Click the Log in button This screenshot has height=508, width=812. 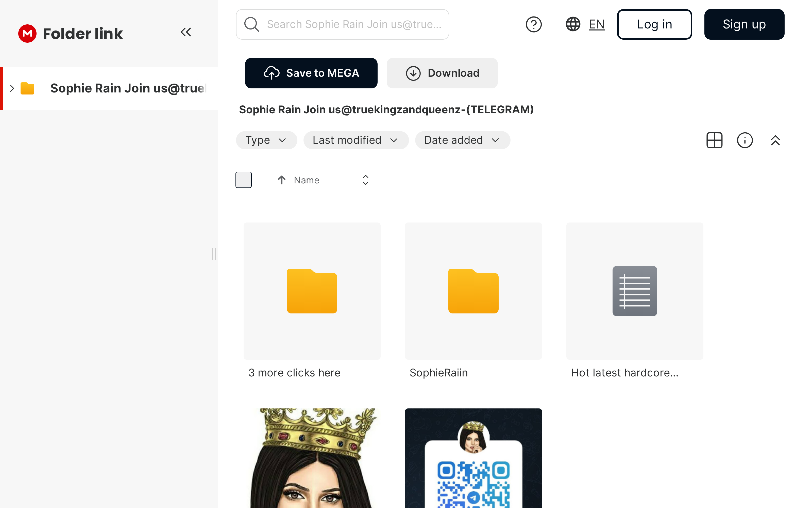(x=654, y=24)
